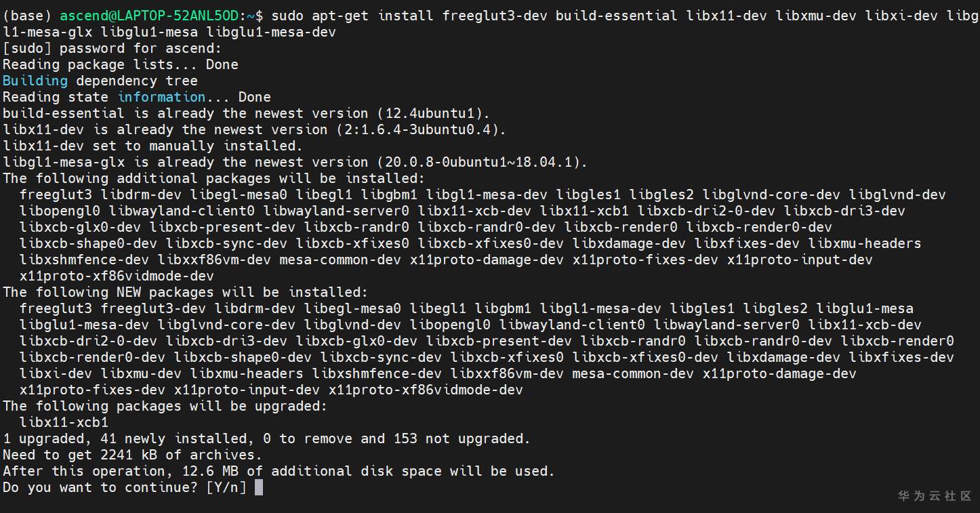Click the "Reading package lists... Done" line

(x=121, y=64)
